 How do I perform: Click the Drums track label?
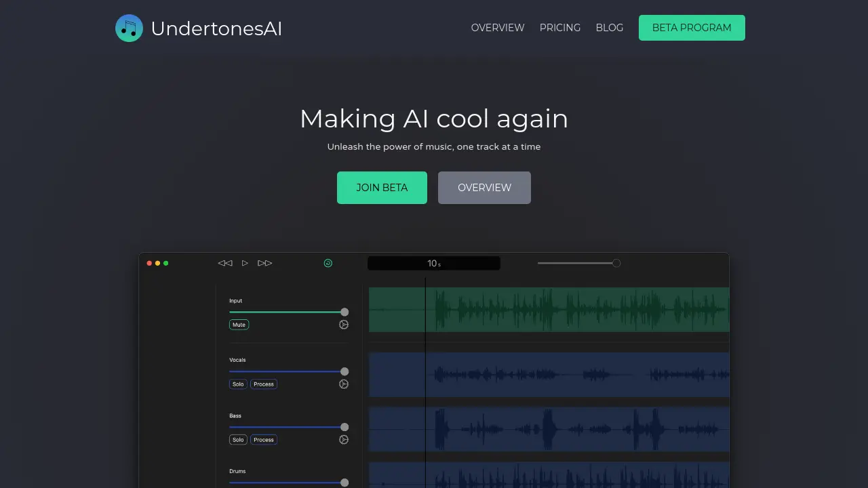tap(237, 471)
